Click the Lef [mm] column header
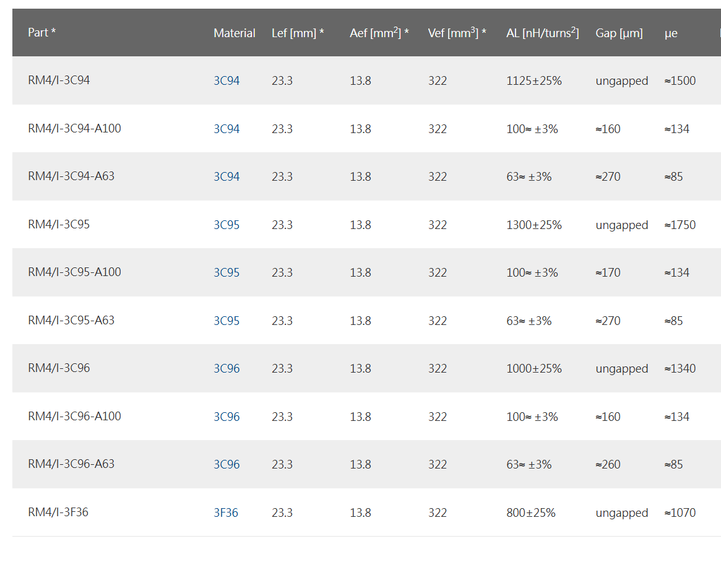The height and width of the screenshot is (588, 721). [x=298, y=33]
